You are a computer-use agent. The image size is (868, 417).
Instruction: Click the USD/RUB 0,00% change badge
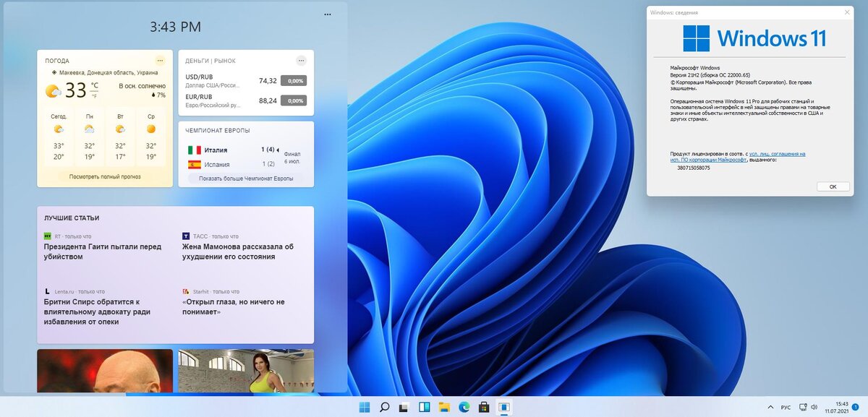(x=293, y=81)
